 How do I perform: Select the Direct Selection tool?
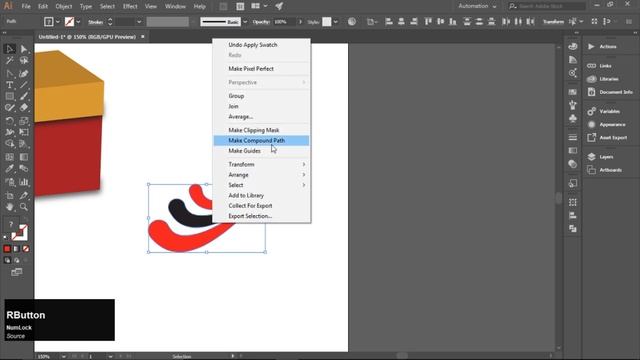click(24, 49)
